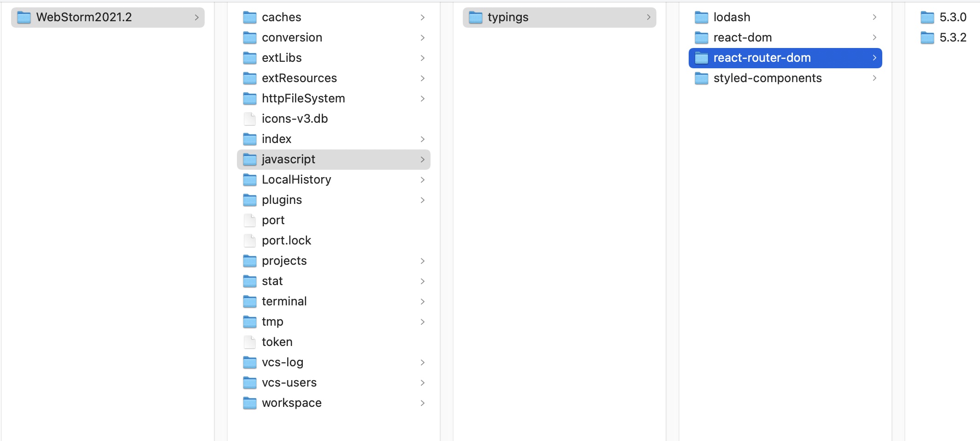Click the conversion folder icon
The image size is (980, 441).
pyautogui.click(x=250, y=38)
